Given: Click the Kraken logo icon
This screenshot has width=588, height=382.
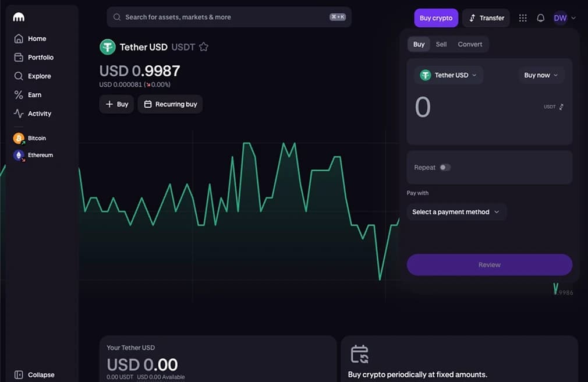Looking at the screenshot, I should pos(19,17).
